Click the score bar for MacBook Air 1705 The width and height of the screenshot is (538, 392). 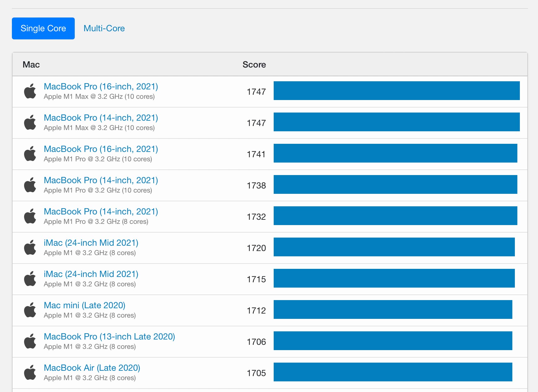[x=393, y=372]
